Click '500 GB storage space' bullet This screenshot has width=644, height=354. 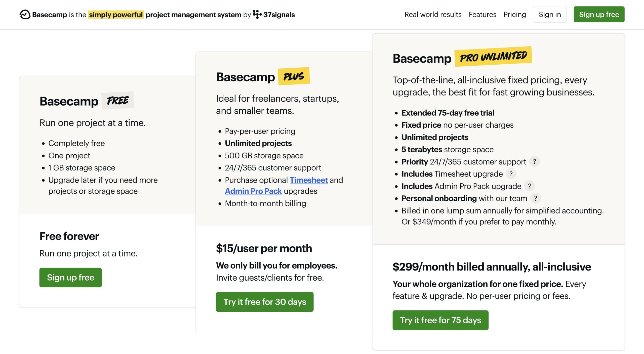tap(264, 156)
